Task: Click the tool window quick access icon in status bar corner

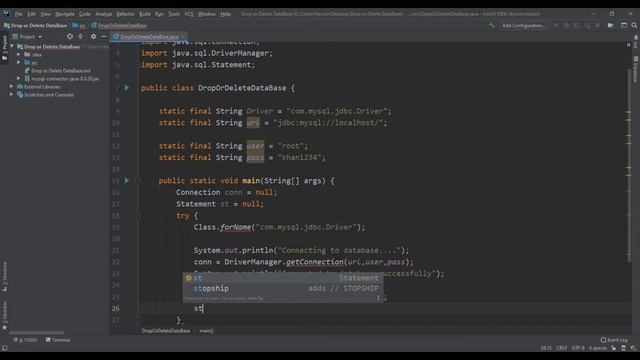Action: point(4,348)
